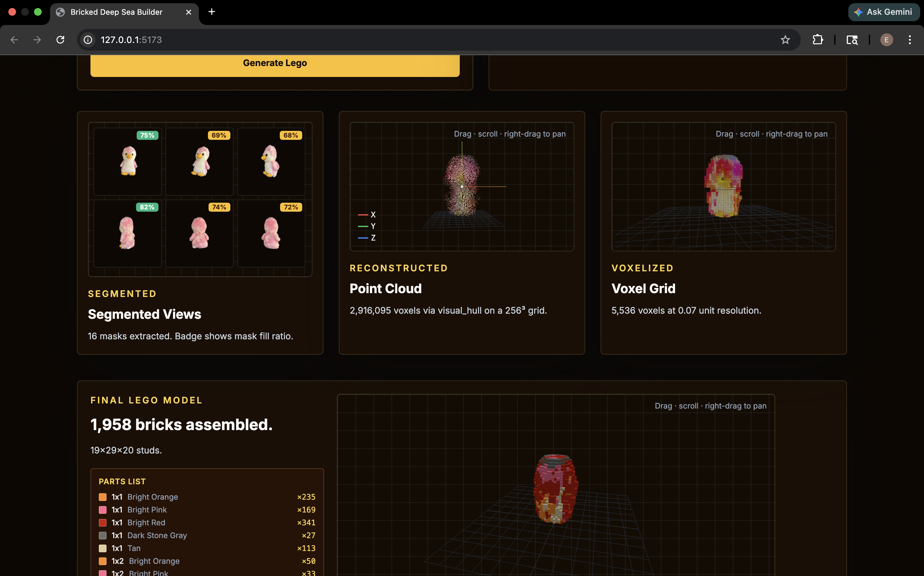Open a new browser tab
This screenshot has height=576, width=924.
[x=212, y=12]
